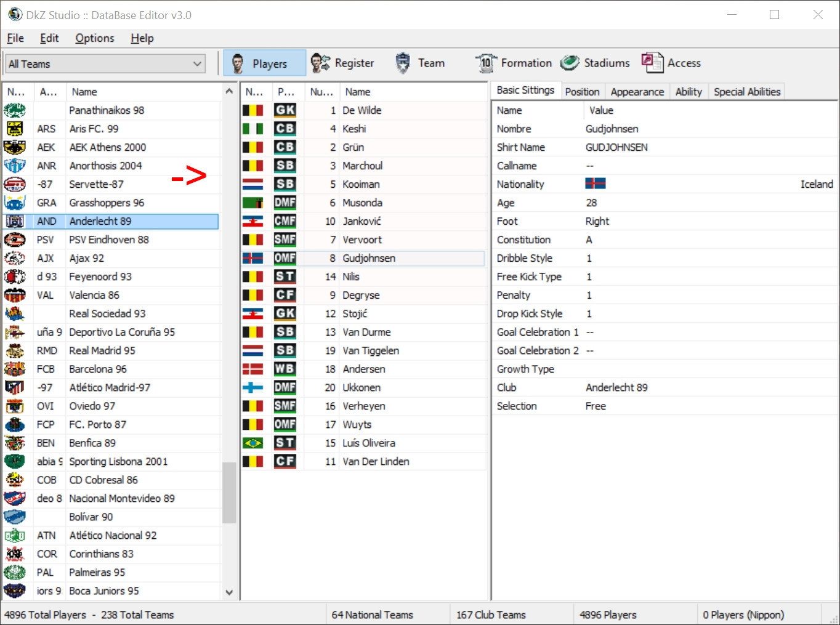Click the Valencia 86 crest icon
The image size is (840, 625).
15,295
